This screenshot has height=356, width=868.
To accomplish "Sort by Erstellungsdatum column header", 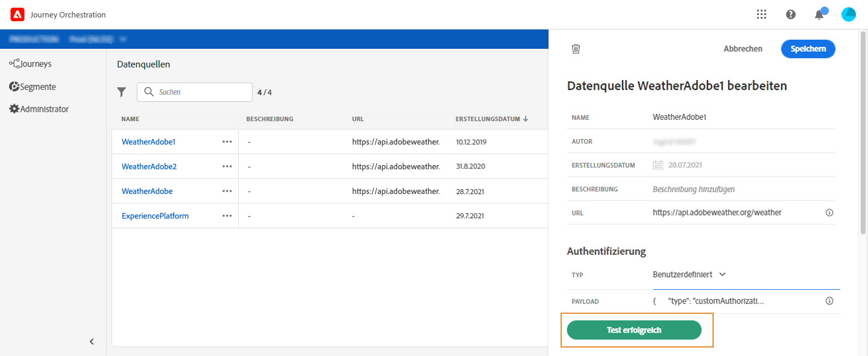I will pyautogui.click(x=492, y=119).
